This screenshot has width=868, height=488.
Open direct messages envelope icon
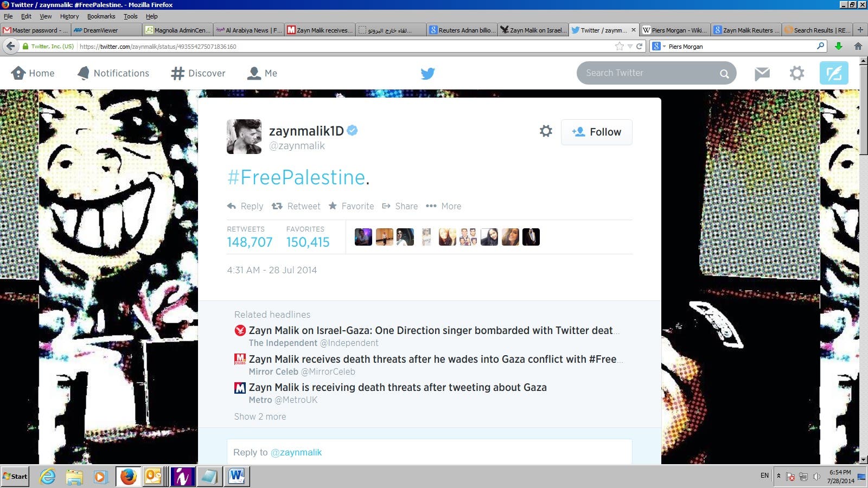pyautogui.click(x=762, y=73)
